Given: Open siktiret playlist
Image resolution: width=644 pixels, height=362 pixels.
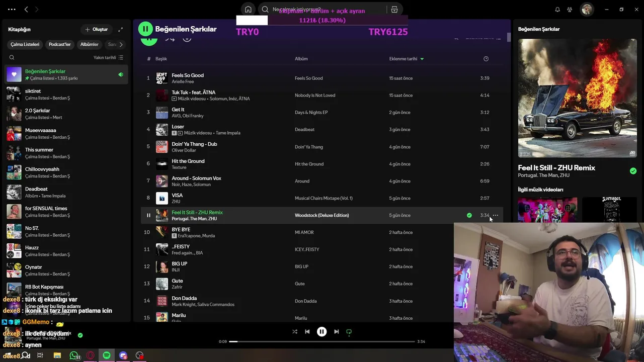Looking at the screenshot, I should coord(65,95).
